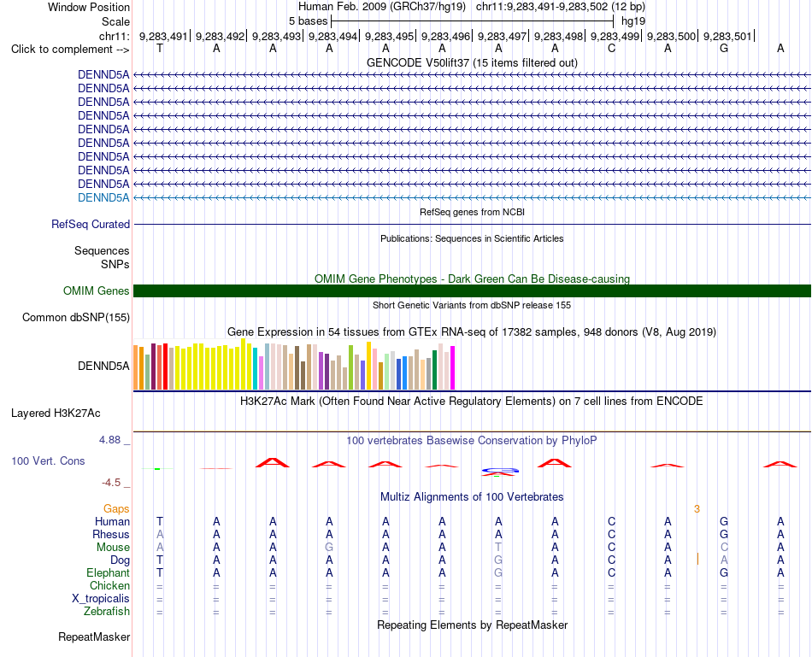Click the Layered H3K27Ac label

pos(56,414)
